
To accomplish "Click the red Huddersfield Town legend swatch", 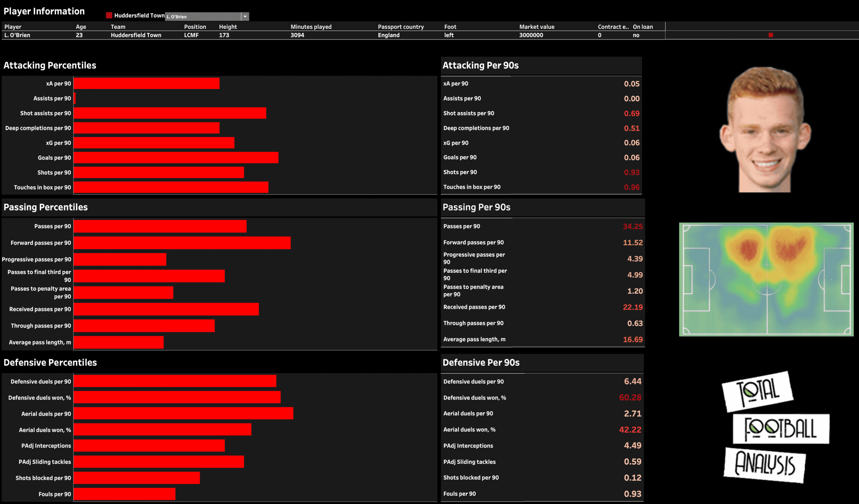I will [x=109, y=15].
